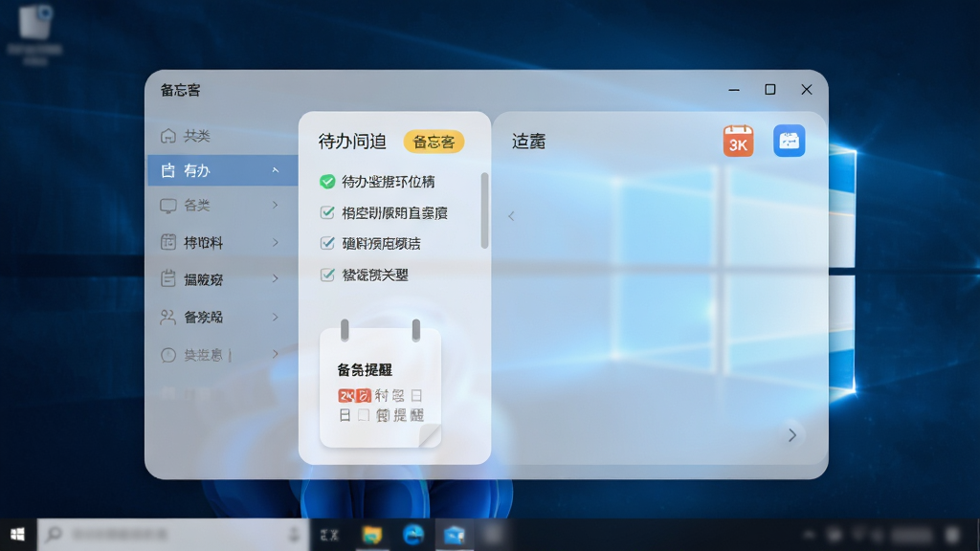
Task: Select the 有办 sidebar icon
Action: (x=168, y=170)
